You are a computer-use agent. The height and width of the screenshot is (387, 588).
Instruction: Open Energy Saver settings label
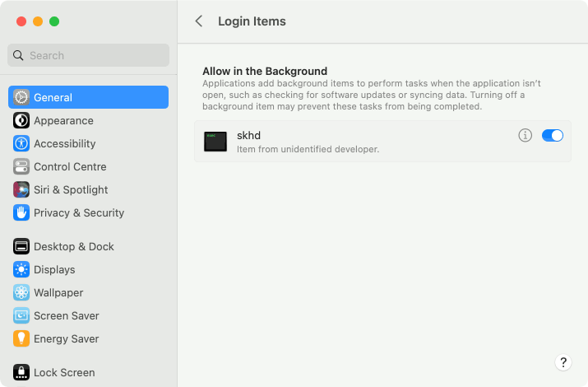(x=67, y=338)
